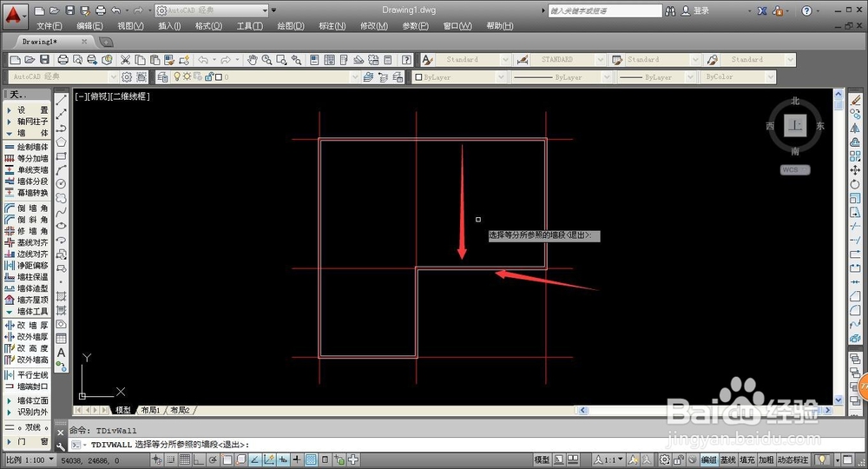This screenshot has height=469, width=868.
Task: Open the STANDARD dimension style dropdown
Action: tap(568, 59)
